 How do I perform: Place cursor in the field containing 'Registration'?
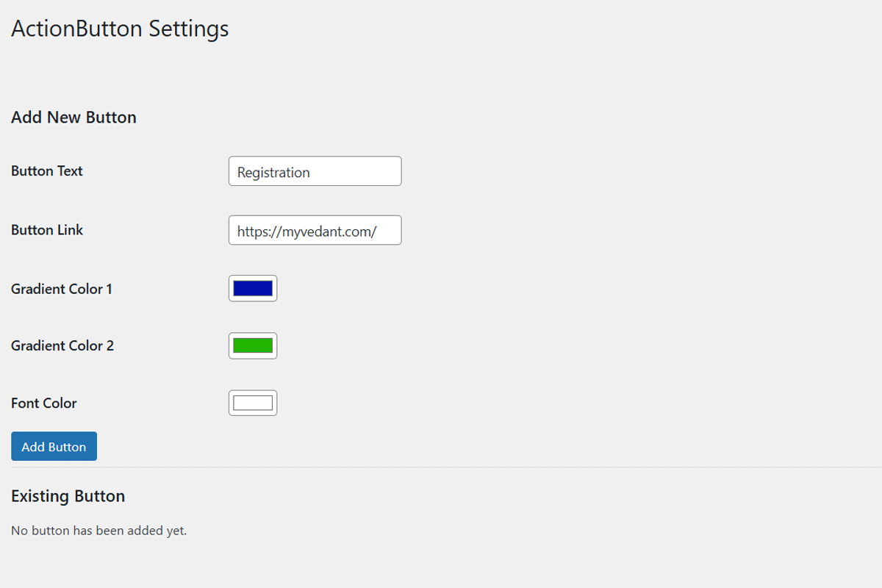click(x=315, y=171)
